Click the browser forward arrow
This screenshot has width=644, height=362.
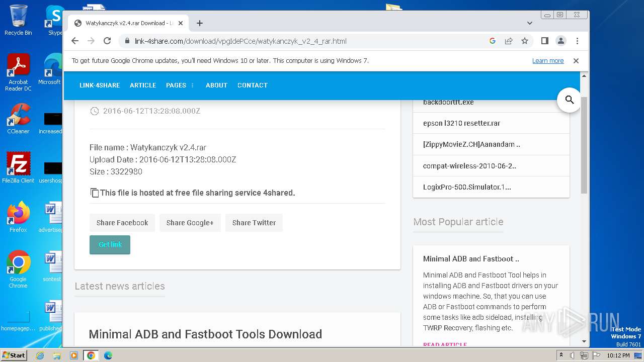91,41
